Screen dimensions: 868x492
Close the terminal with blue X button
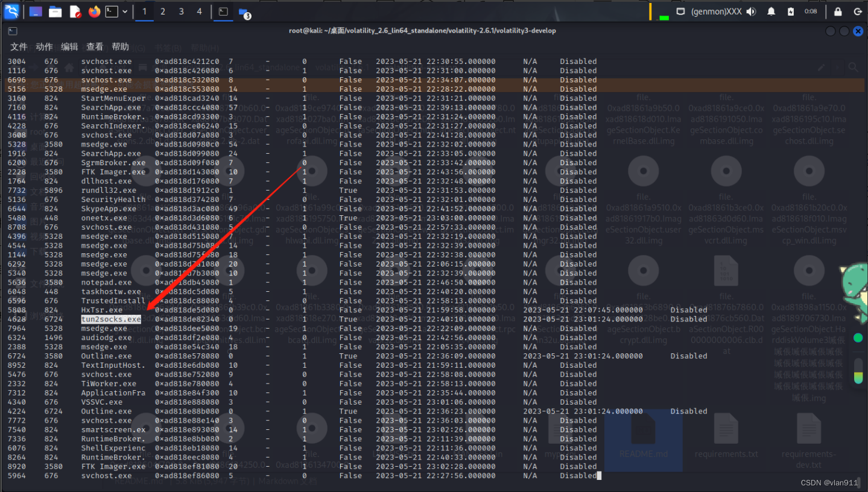(x=858, y=31)
